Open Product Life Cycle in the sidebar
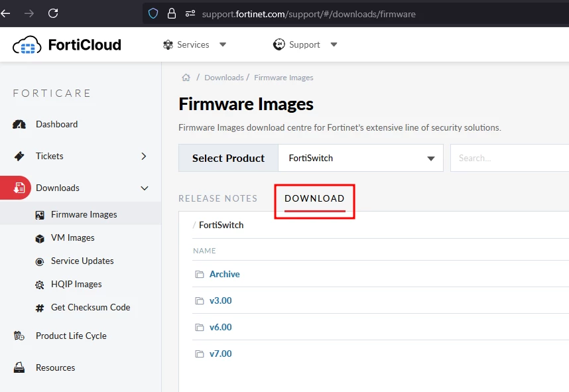This screenshot has width=569, height=392. 71,336
